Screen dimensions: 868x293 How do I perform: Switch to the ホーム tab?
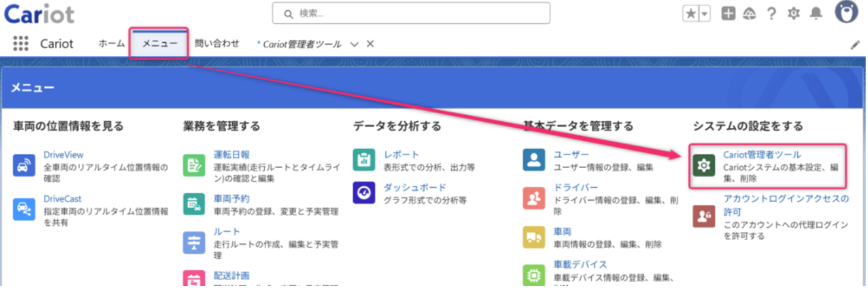(112, 43)
